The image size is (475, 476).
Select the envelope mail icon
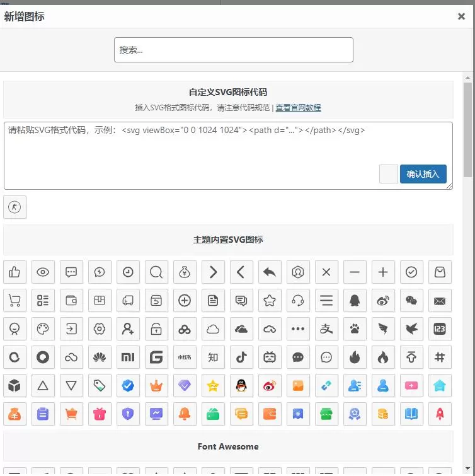coord(440,301)
